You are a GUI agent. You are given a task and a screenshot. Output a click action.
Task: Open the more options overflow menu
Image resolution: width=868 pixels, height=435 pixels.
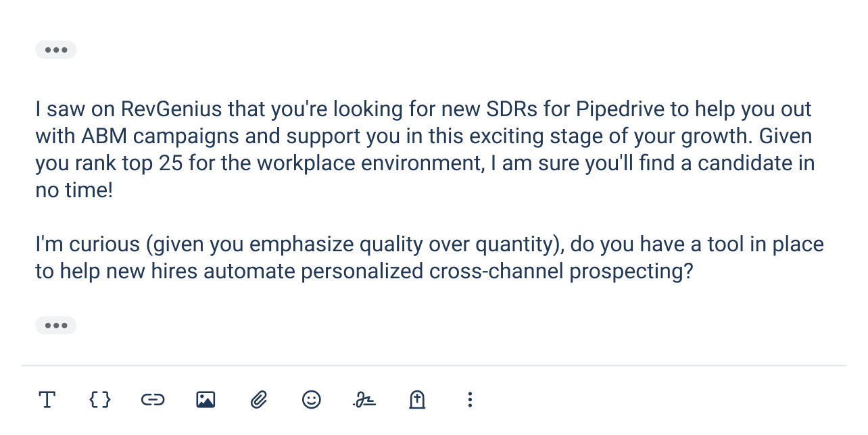(x=469, y=400)
